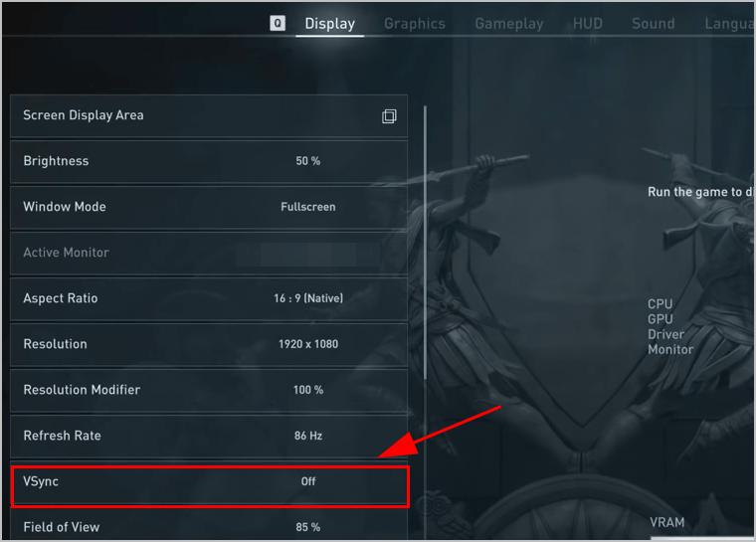The image size is (756, 542).
Task: Open Screen Display Area window icon
Action: (x=389, y=116)
